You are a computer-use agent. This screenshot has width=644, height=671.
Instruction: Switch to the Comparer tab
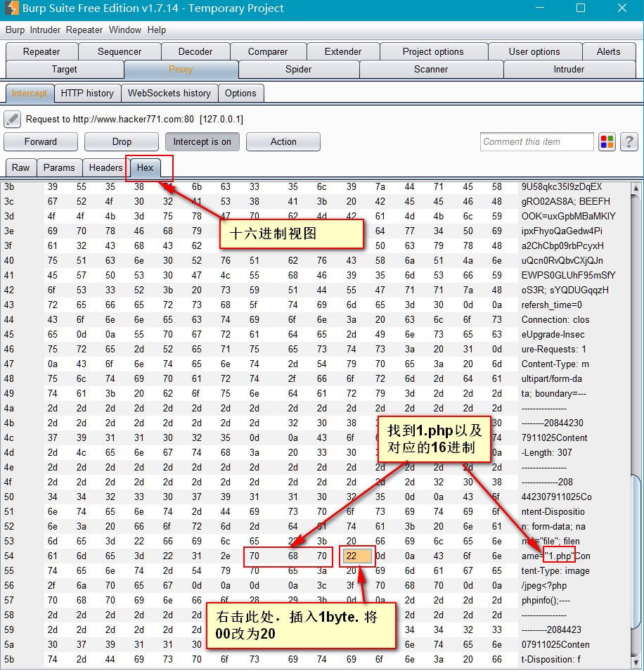tap(268, 52)
